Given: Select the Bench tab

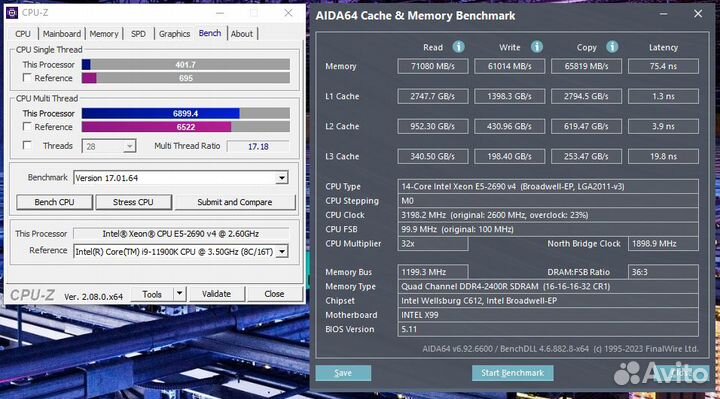Looking at the screenshot, I should [x=210, y=34].
